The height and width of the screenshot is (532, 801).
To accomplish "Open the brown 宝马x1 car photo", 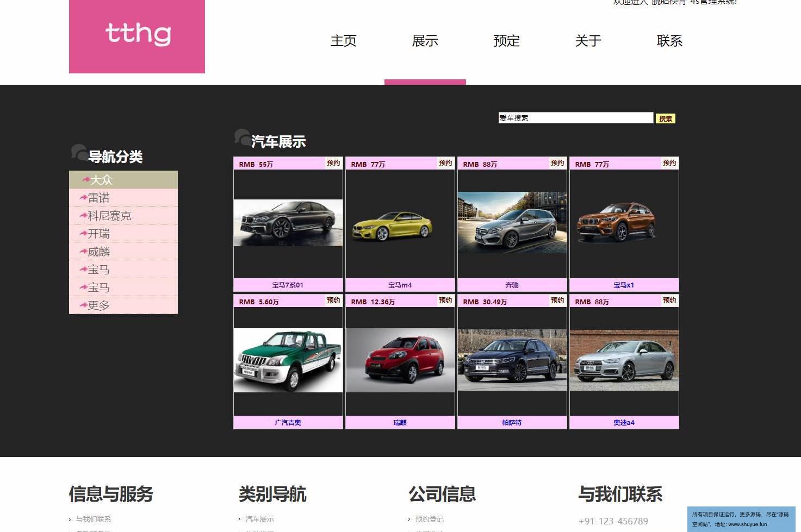I will [x=624, y=223].
